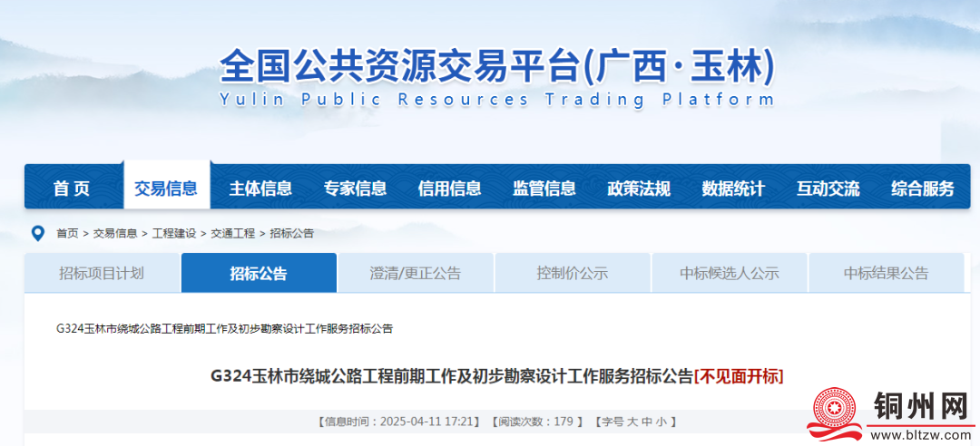
Task: Click the 交易信息 breadcrumb link
Action: [x=115, y=234]
